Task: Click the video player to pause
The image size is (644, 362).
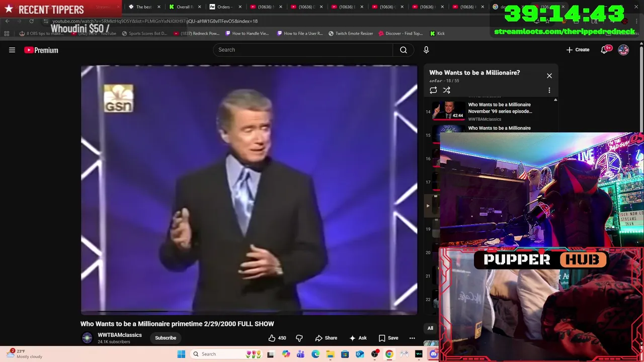Action: click(249, 190)
